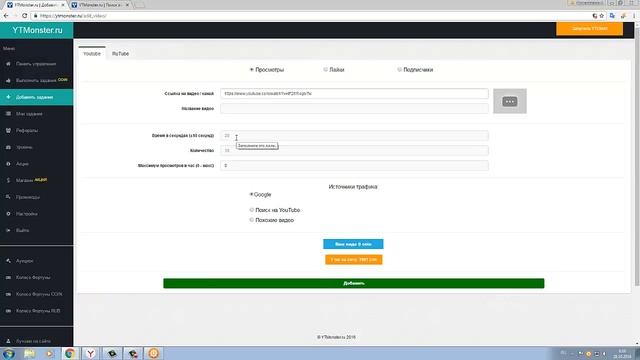The width and height of the screenshot is (640, 360).
Task: Open Windows Explorer folder icon in taskbar
Action: [x=29, y=353]
